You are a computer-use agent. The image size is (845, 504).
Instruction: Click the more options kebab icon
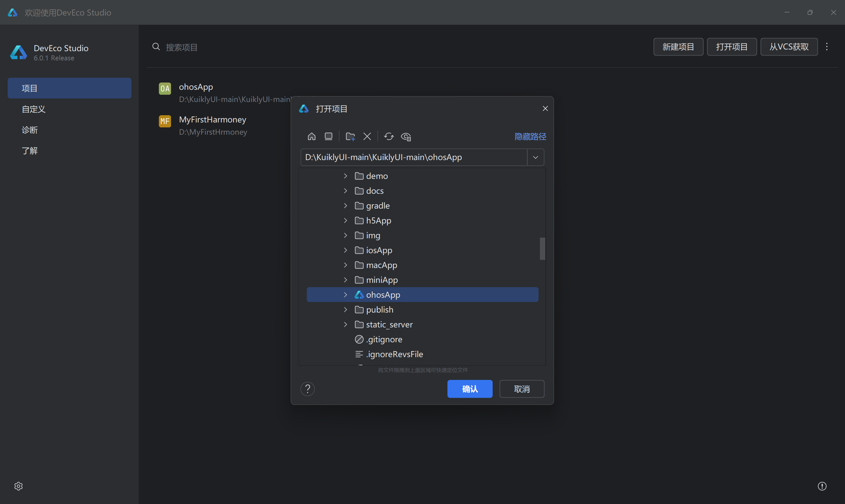[x=827, y=47]
